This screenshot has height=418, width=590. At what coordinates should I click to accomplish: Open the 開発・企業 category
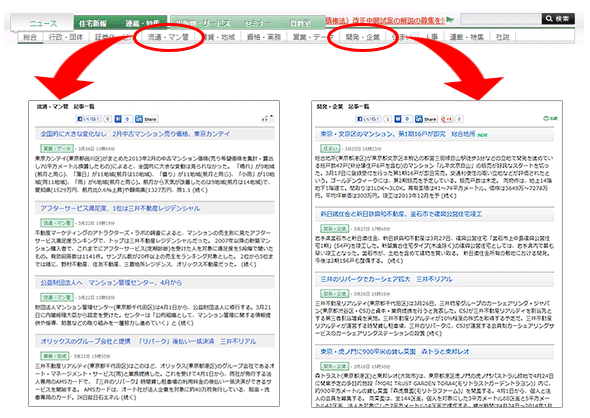(362, 37)
